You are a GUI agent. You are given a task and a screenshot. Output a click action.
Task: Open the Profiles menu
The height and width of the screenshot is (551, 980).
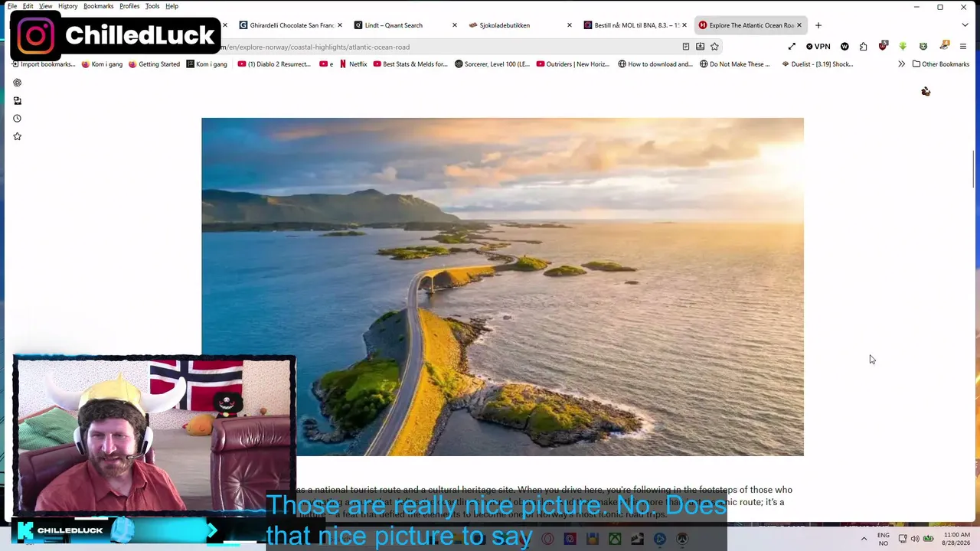pyautogui.click(x=129, y=6)
